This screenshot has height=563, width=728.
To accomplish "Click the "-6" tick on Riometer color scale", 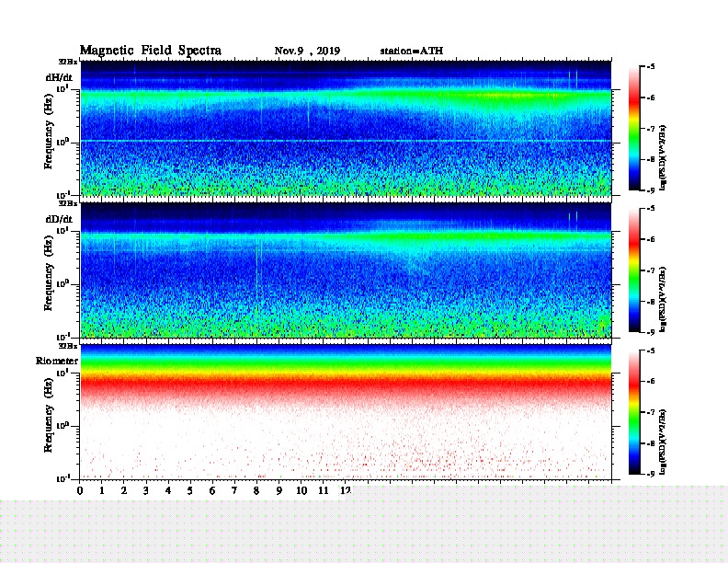I will click(x=651, y=382).
